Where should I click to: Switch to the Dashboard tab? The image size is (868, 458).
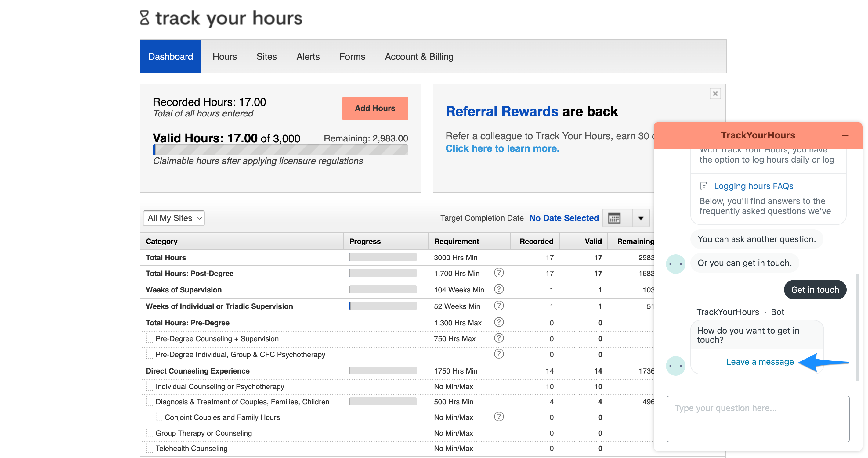click(x=171, y=57)
